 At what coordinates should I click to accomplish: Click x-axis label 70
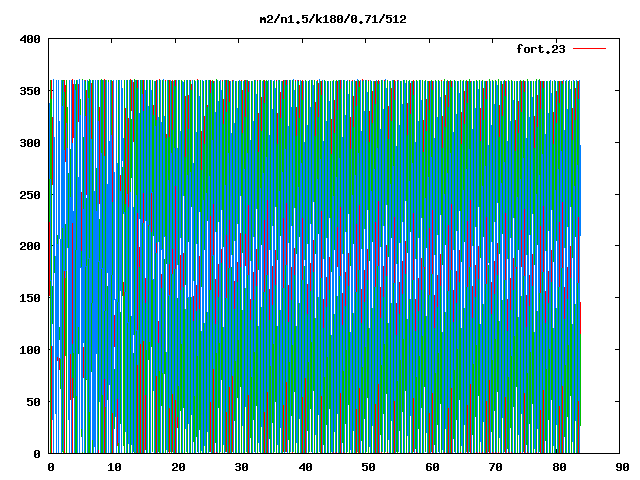tap(495, 467)
